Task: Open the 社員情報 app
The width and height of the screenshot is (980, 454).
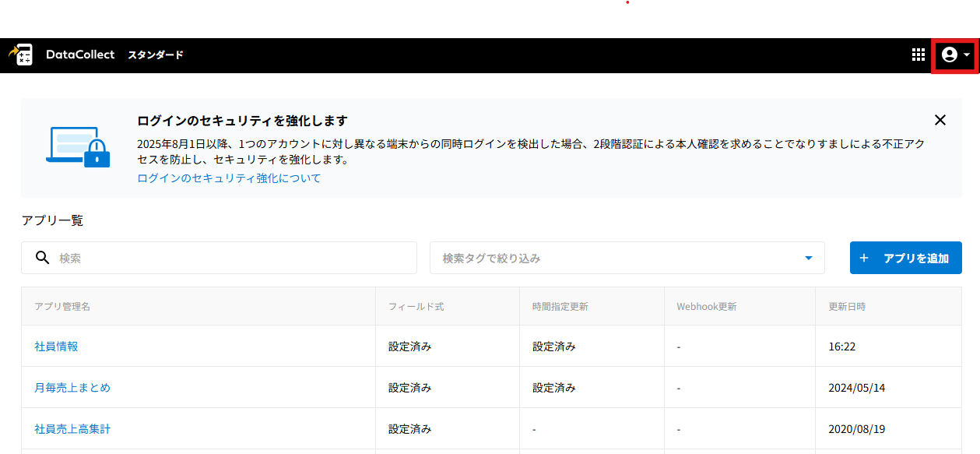Action: (56, 347)
